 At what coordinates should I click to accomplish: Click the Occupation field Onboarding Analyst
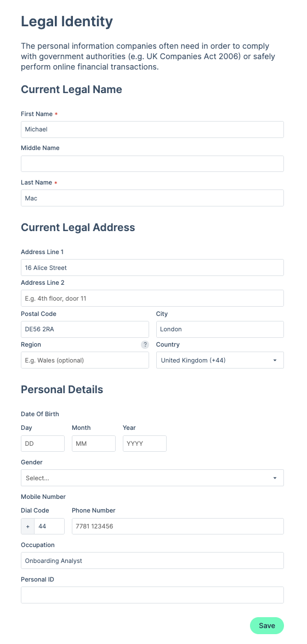[152, 561]
